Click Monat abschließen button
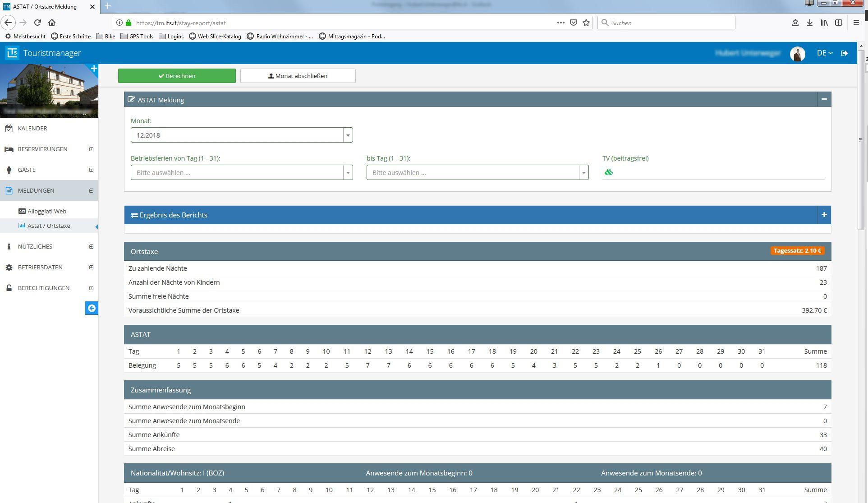 tap(298, 76)
